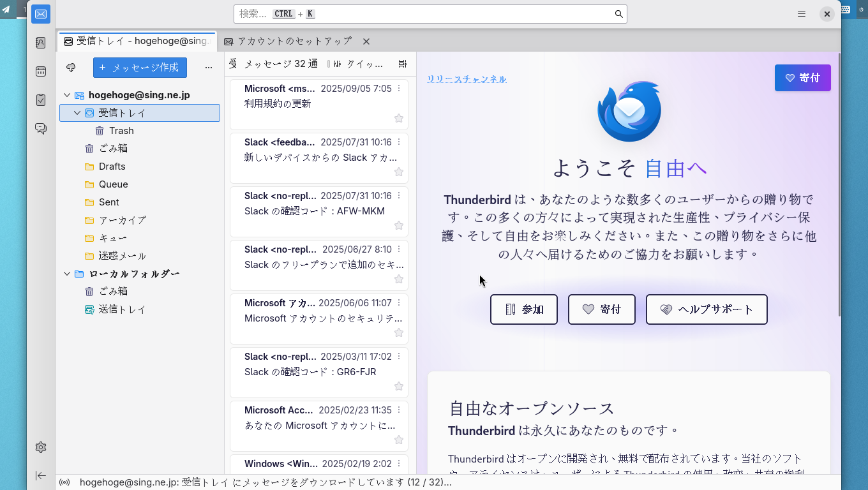
Task: Open the Slack message dated 2025/07/31 with 新しいデバイス subject
Action: tap(319, 158)
